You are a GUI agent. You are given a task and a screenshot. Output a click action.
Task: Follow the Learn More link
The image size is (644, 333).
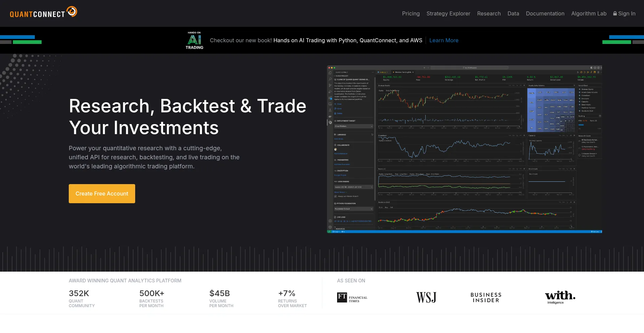tap(444, 40)
